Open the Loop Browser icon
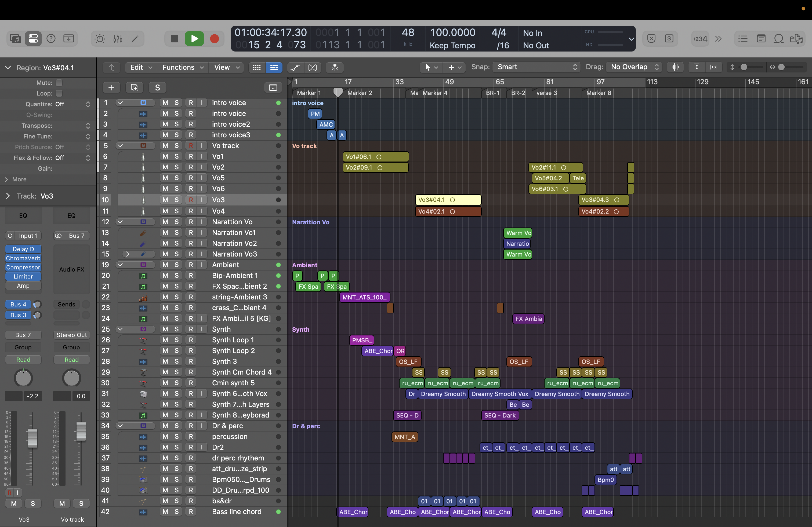 [778, 39]
